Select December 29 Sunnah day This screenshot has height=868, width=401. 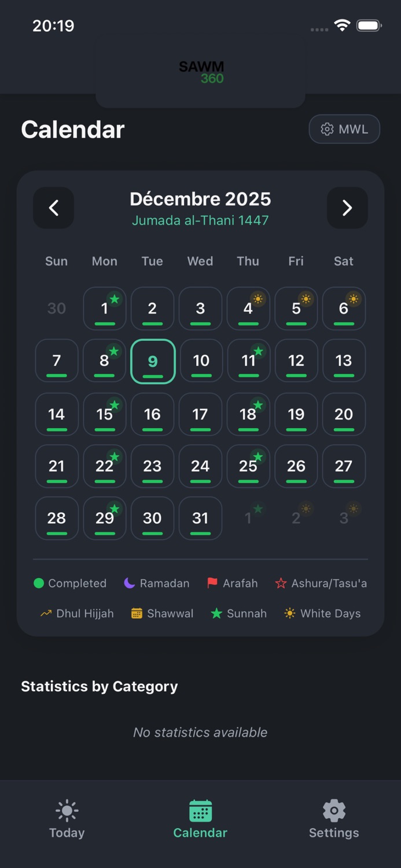coord(105,518)
